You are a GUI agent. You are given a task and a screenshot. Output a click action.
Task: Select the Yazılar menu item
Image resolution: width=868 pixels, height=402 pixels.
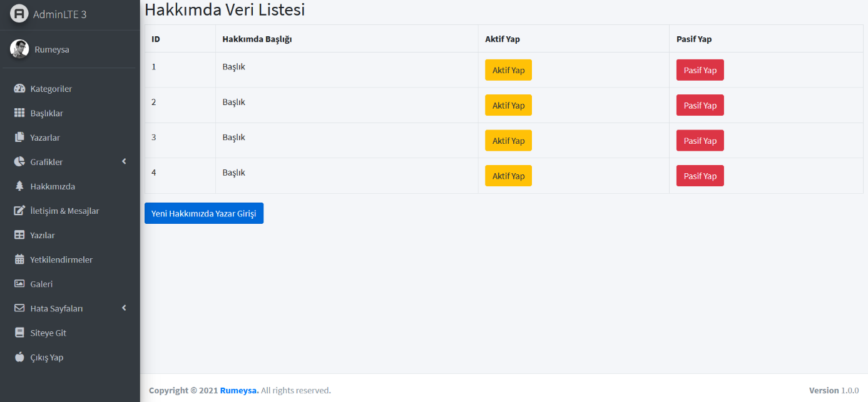click(43, 234)
